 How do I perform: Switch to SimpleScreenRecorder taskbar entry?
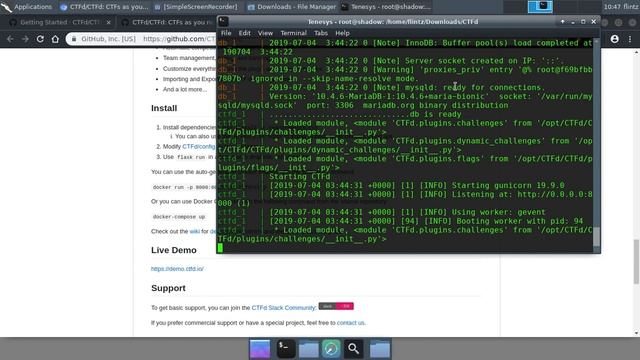(x=196, y=7)
